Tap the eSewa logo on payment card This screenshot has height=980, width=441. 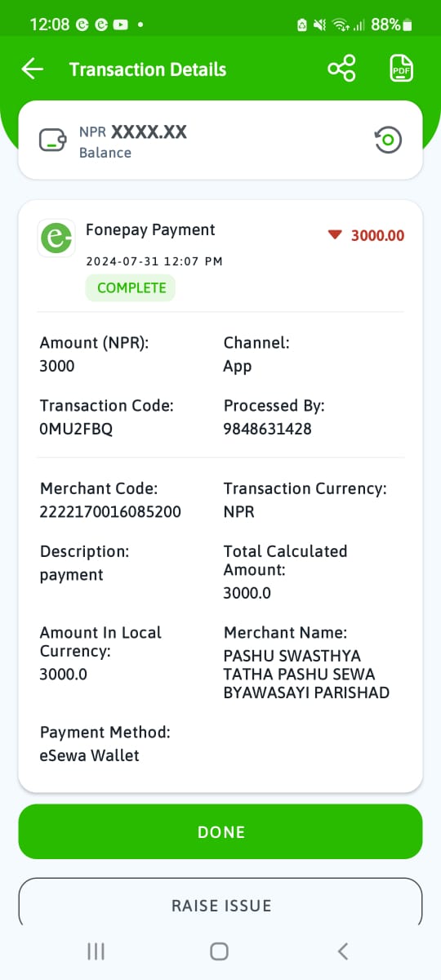[x=56, y=238]
